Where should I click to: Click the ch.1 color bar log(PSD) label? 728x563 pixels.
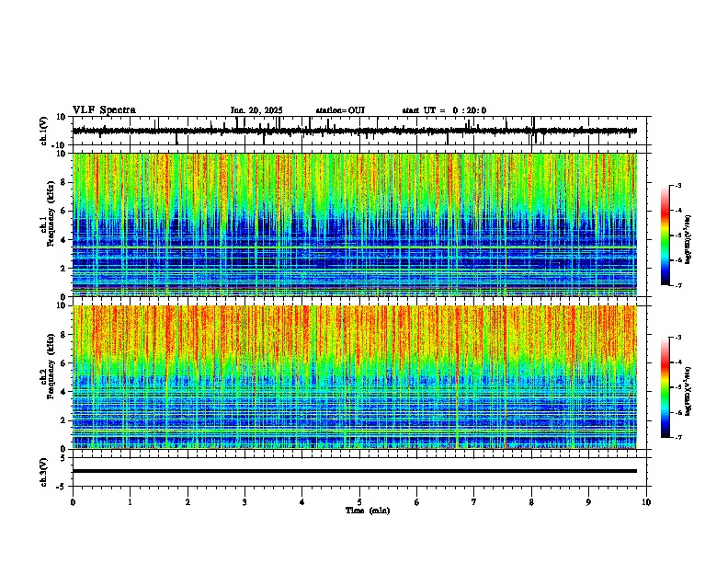coord(688,240)
